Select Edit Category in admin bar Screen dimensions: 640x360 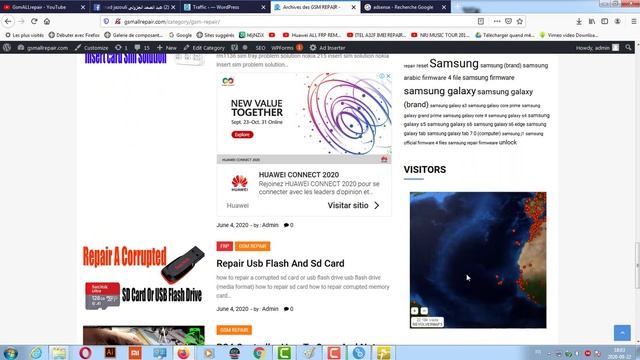[x=204, y=47]
